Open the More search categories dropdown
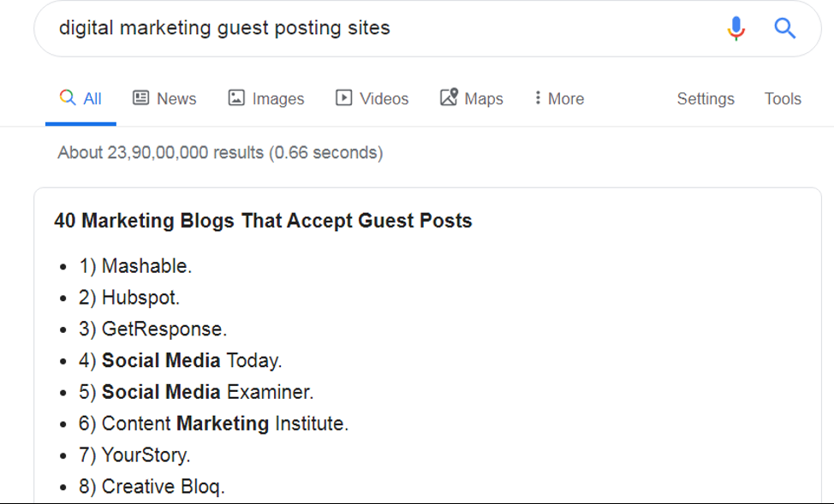Image resolution: width=834 pixels, height=504 pixels. 558,98
